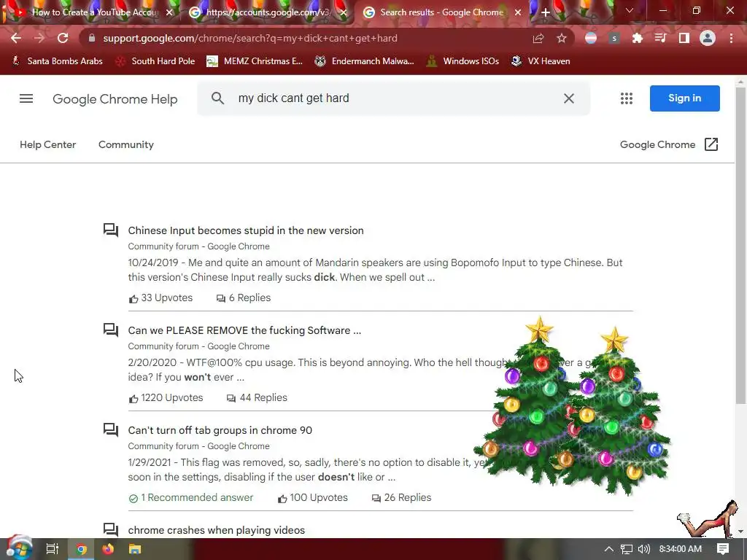
Task: Open File Explorer from taskbar
Action: [x=135, y=549]
